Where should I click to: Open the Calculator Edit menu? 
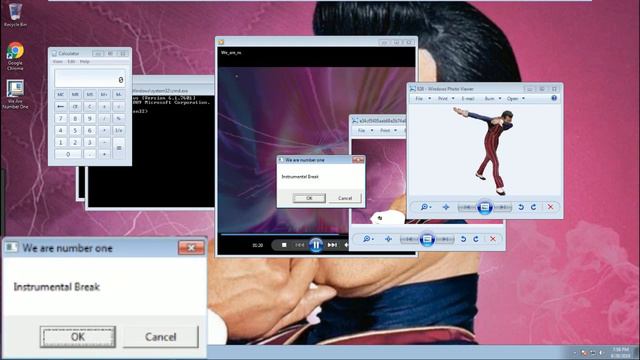(71, 62)
